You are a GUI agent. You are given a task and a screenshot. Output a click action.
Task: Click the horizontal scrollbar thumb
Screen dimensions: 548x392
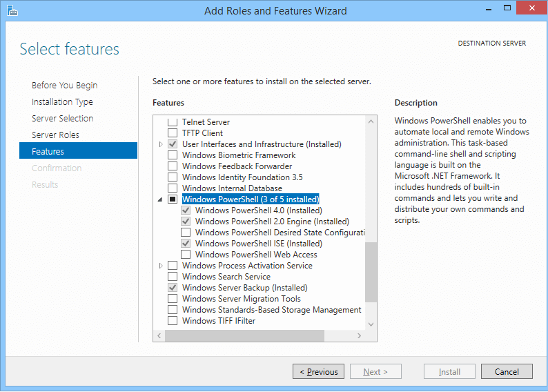click(x=244, y=335)
